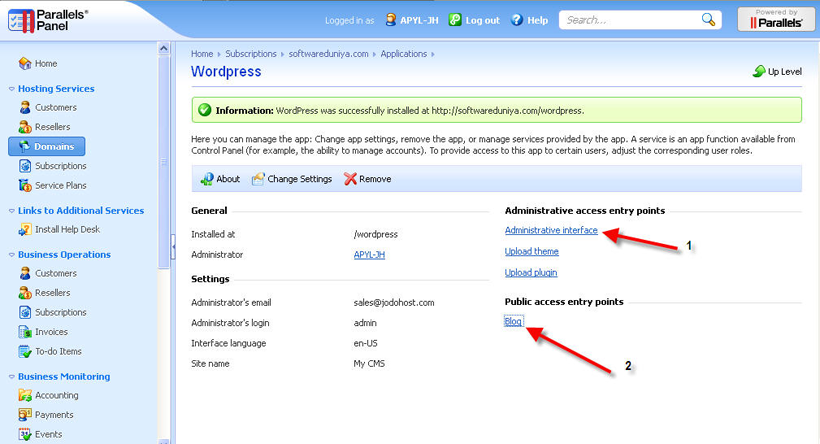The height and width of the screenshot is (444, 820).
Task: Click the My CMS site name value
Action: point(369,363)
